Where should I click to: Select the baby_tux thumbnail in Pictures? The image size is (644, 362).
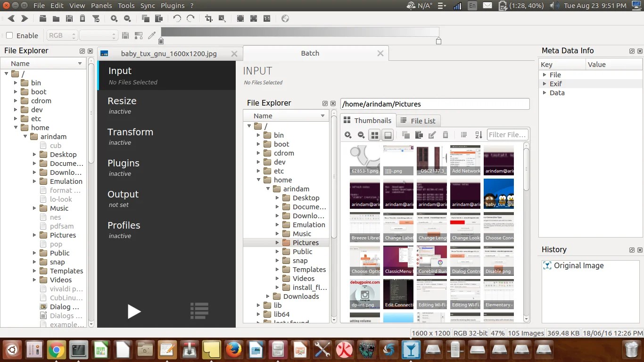[x=499, y=193]
